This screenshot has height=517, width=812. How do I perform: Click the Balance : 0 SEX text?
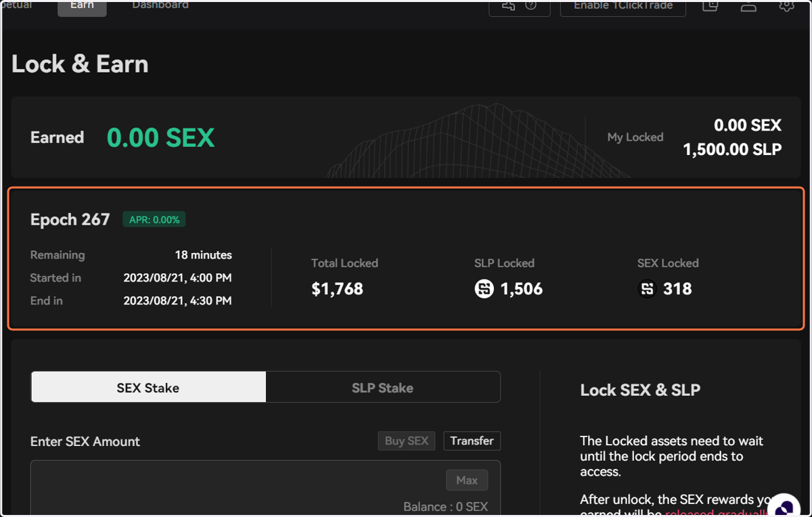pos(445,507)
